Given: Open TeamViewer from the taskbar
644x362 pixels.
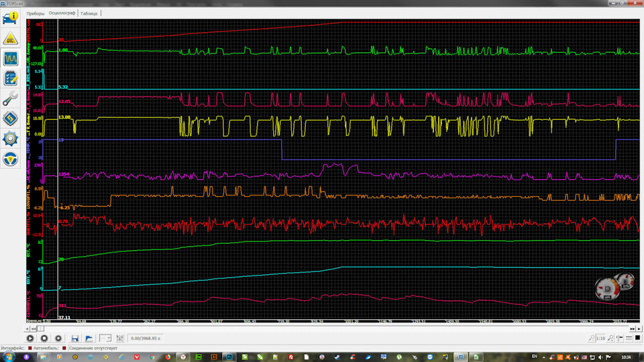Looking at the screenshot, I should [429, 357].
